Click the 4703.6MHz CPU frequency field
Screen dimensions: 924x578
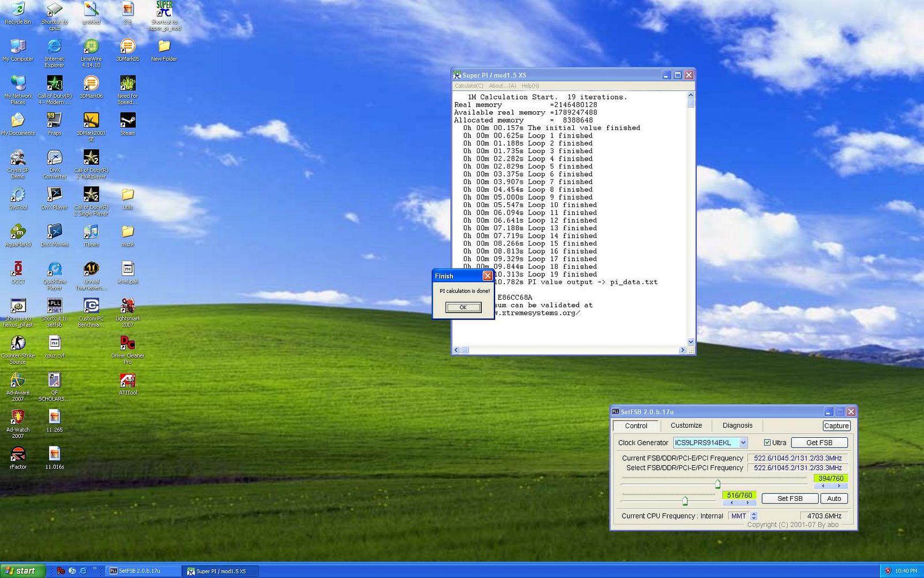pos(824,516)
